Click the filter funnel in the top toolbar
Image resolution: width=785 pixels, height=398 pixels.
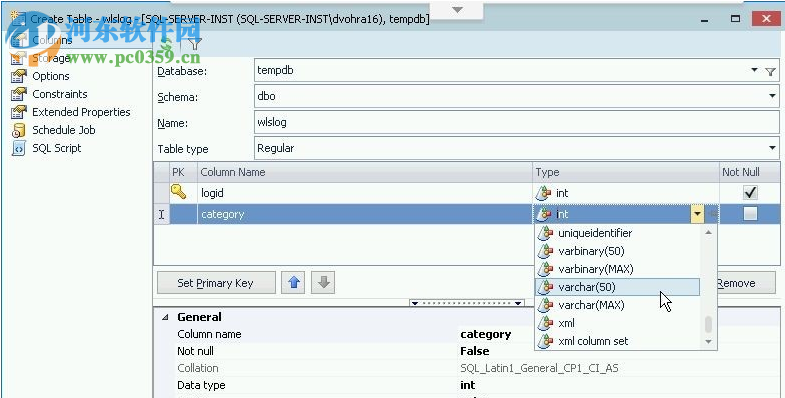point(194,44)
